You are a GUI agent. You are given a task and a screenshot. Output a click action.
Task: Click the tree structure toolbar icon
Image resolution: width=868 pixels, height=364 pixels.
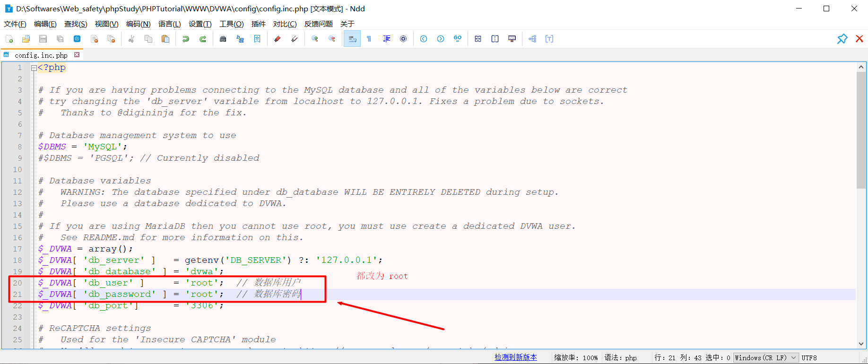pos(532,39)
